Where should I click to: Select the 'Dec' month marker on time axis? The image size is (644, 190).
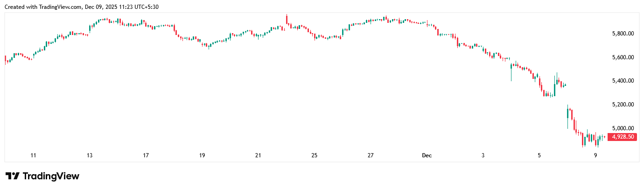point(427,155)
